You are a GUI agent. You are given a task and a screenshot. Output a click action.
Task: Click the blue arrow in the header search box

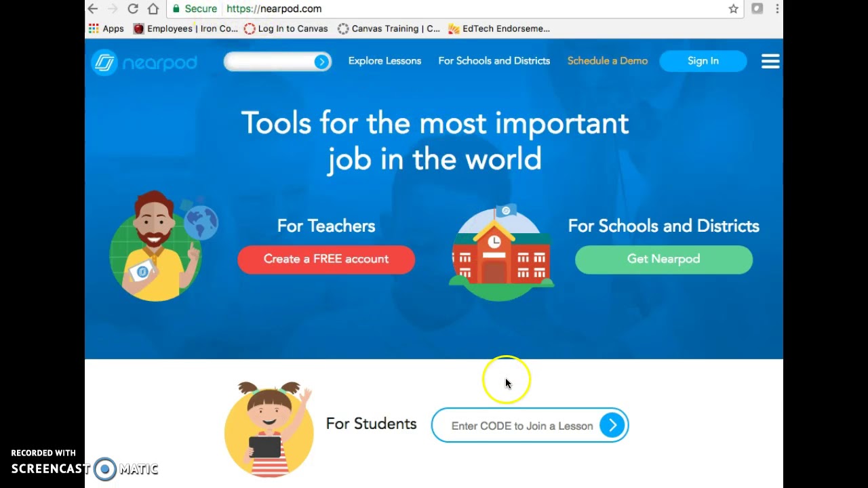tap(321, 62)
